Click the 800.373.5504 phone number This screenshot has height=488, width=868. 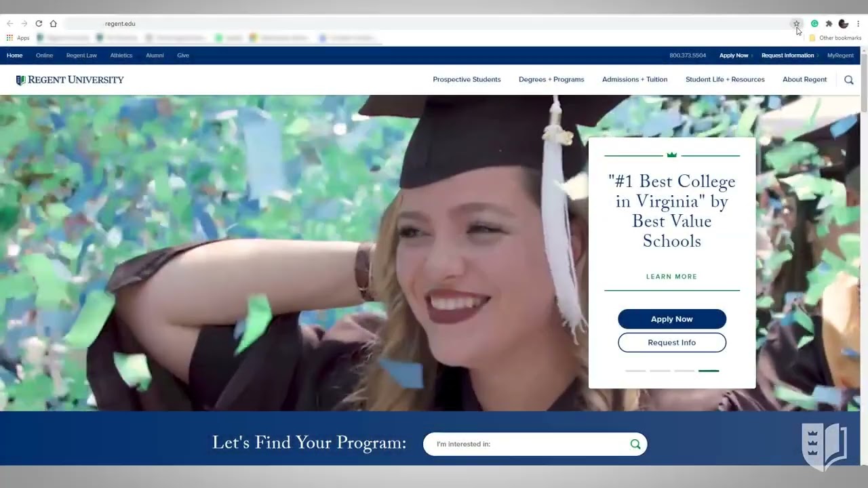[688, 56]
